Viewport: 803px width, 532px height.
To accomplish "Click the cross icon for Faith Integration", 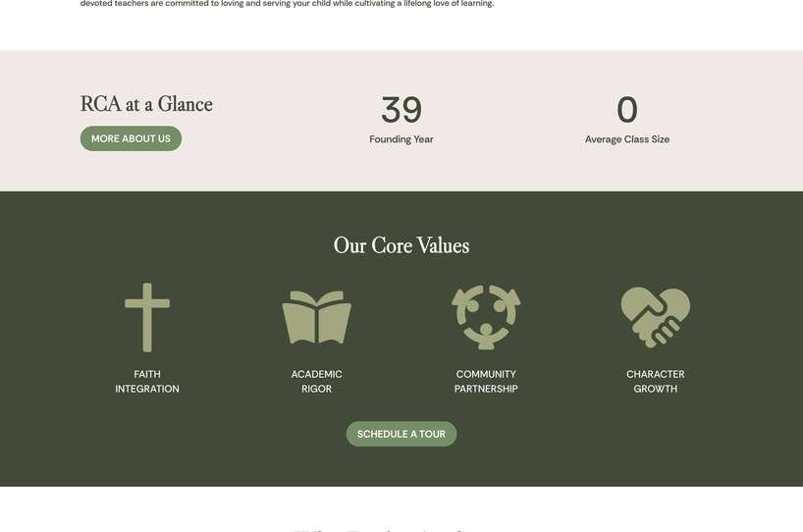I will [x=147, y=317].
